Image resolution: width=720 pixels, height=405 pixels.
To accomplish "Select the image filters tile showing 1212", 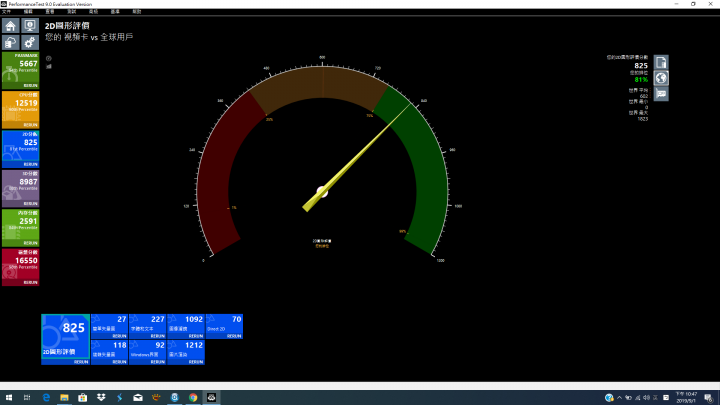I will pyautogui.click(x=186, y=352).
